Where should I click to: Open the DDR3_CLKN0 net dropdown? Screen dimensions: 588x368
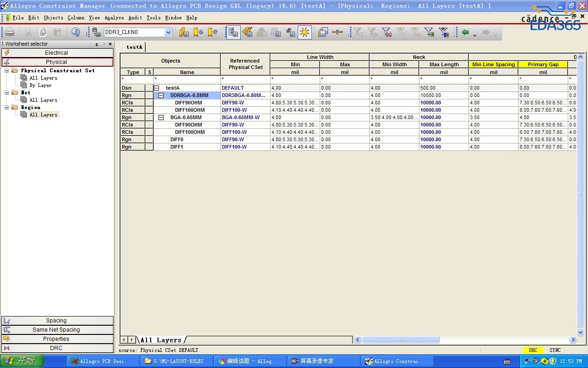pyautogui.click(x=168, y=32)
